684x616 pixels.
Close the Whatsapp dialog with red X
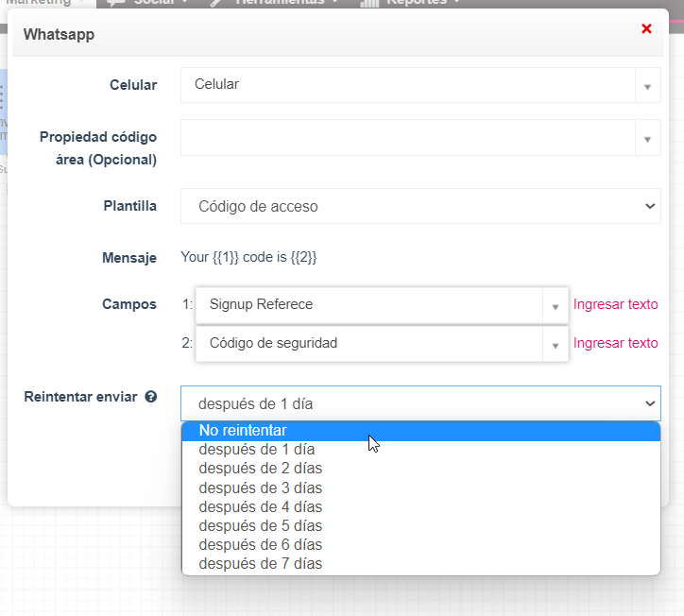point(646,28)
